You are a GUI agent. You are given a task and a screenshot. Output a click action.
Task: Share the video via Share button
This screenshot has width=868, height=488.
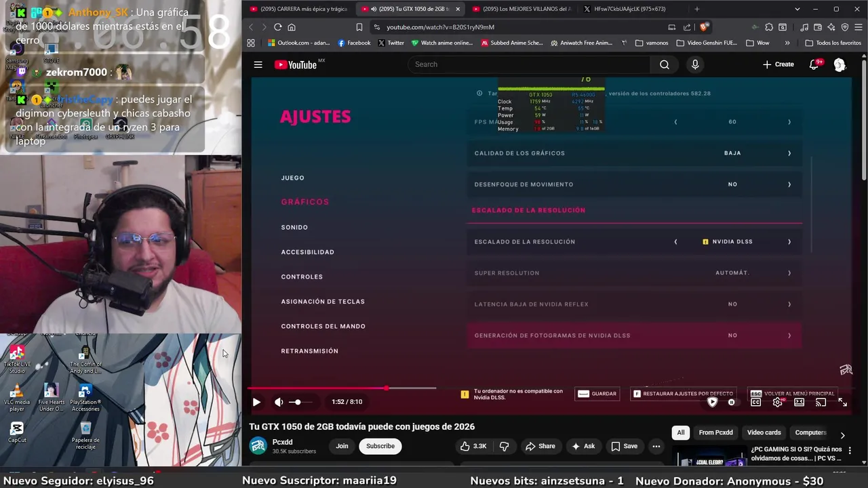[x=540, y=446]
